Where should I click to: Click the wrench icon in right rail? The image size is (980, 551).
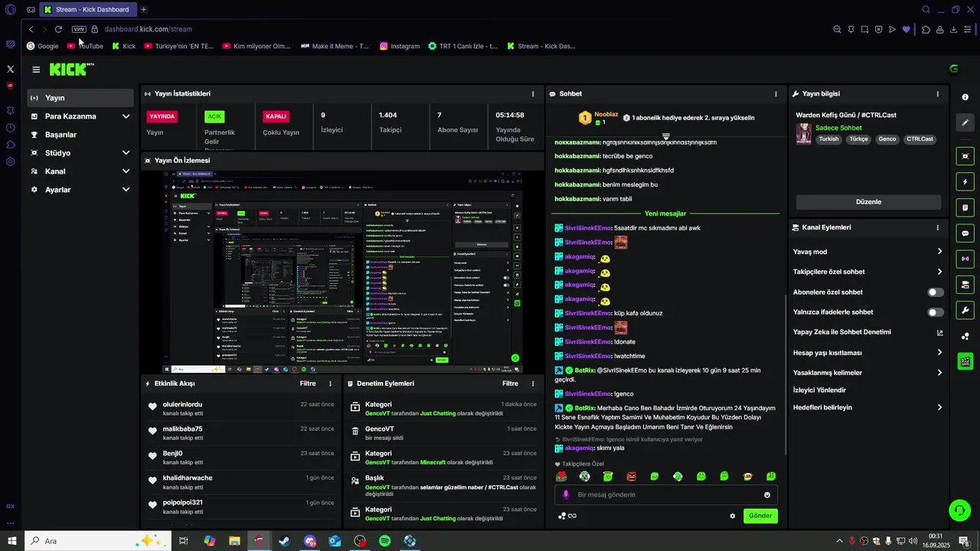[965, 311]
